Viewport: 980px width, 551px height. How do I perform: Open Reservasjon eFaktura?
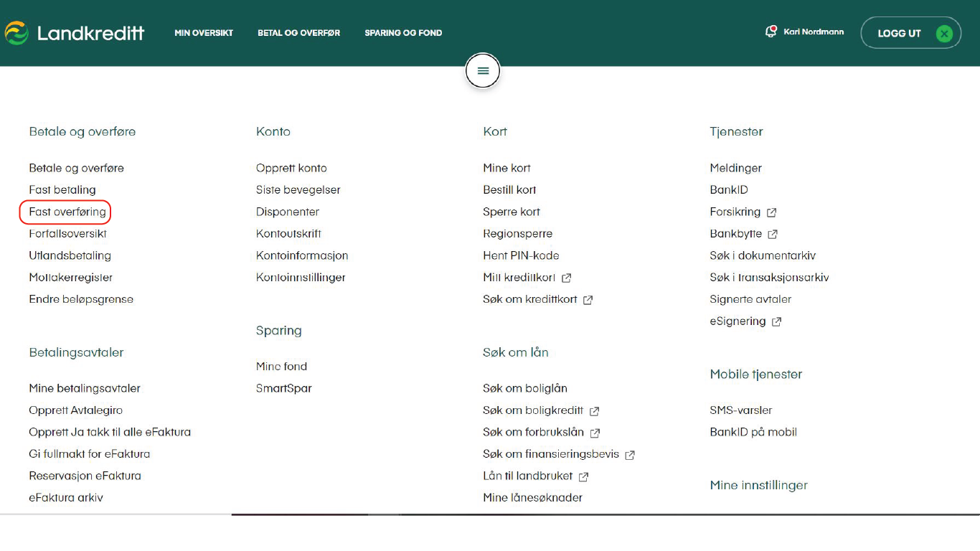click(85, 476)
